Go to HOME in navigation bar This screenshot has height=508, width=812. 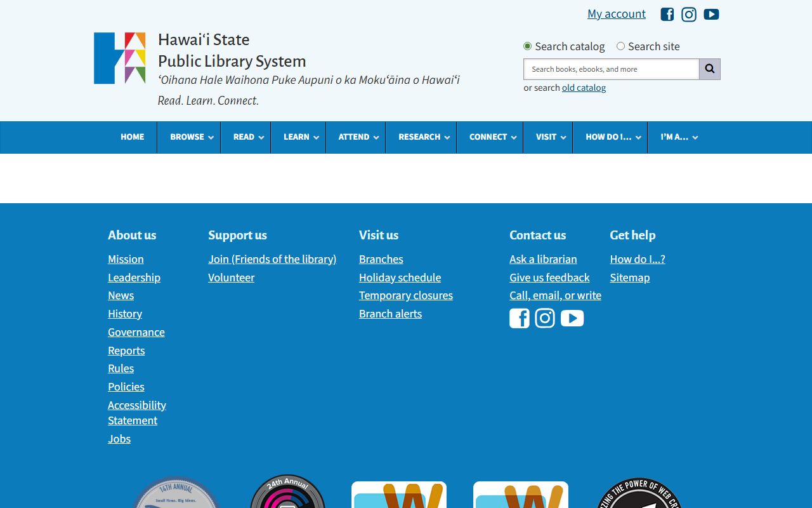(133, 137)
